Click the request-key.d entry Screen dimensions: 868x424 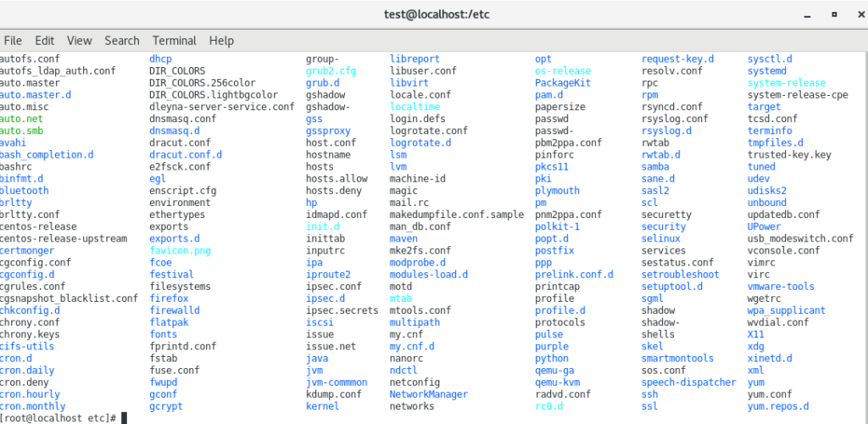click(678, 59)
